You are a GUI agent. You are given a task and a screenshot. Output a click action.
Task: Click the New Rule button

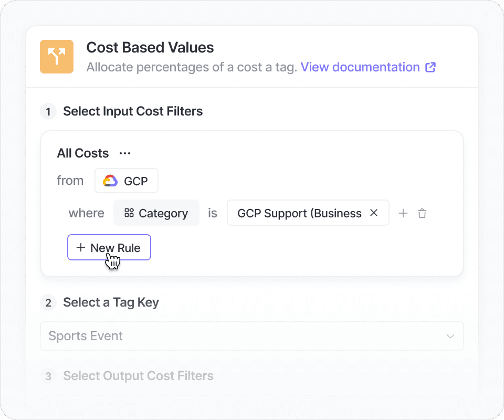pyautogui.click(x=109, y=247)
